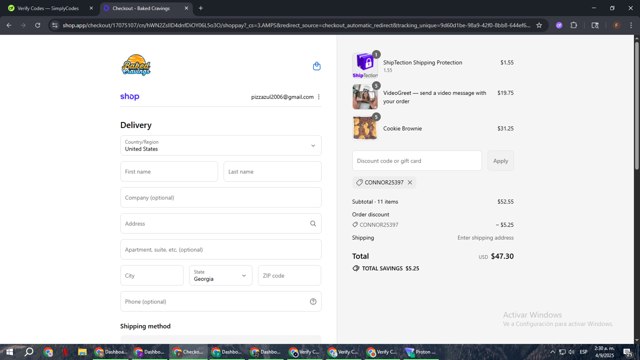This screenshot has height=360, width=640.
Task: Focus the Address field
Action: point(221,224)
